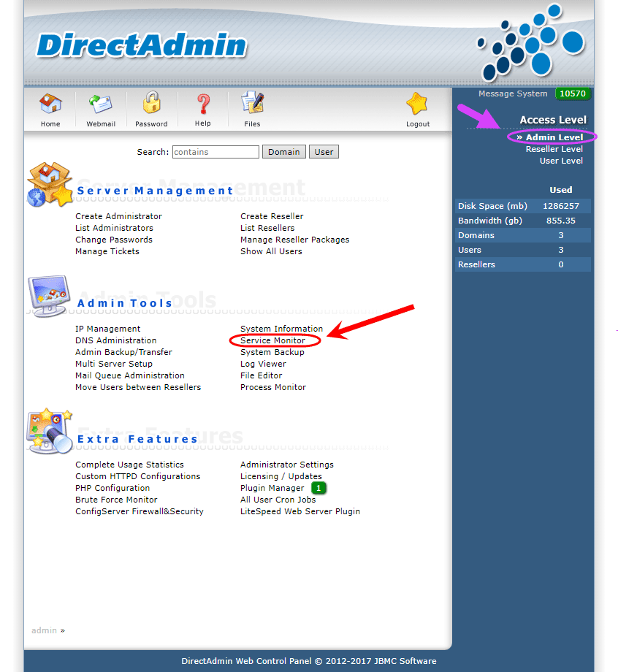Open Plugin Manager link
The image size is (618, 672).
[272, 488]
